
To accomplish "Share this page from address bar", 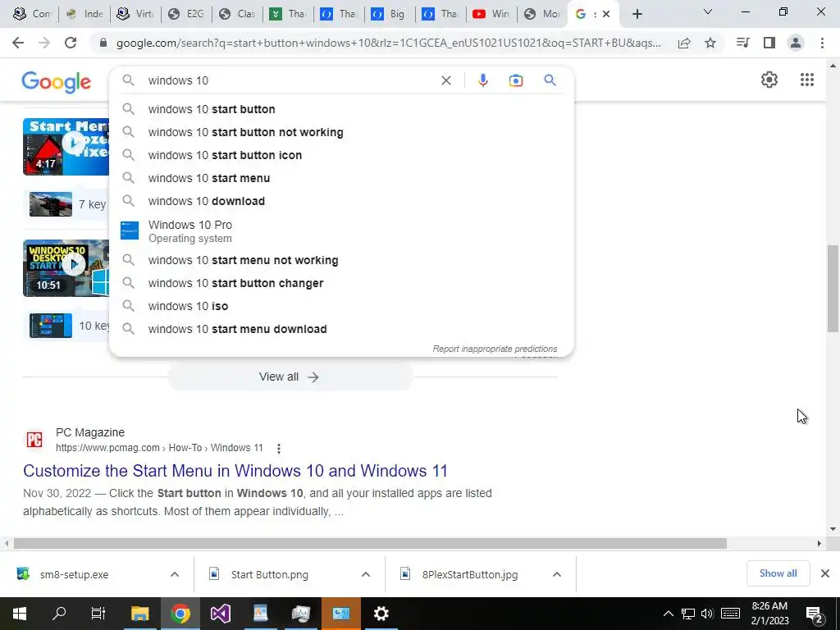I will (x=684, y=43).
